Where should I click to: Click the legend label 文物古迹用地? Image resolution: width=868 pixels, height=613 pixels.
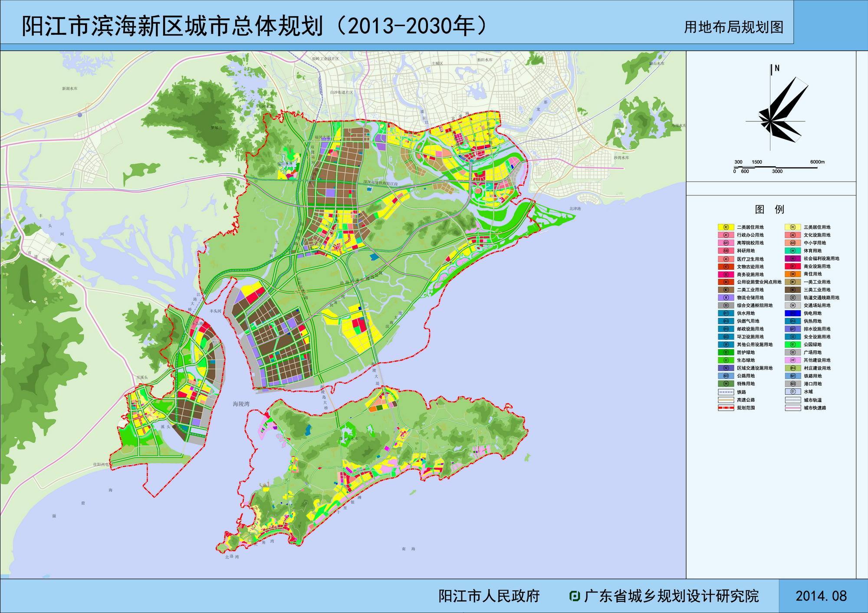pos(750,266)
